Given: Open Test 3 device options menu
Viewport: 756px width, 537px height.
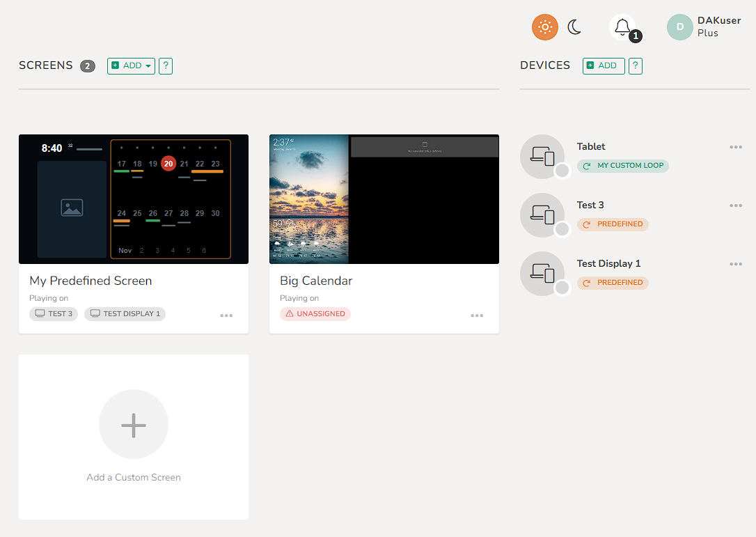Looking at the screenshot, I should point(736,205).
